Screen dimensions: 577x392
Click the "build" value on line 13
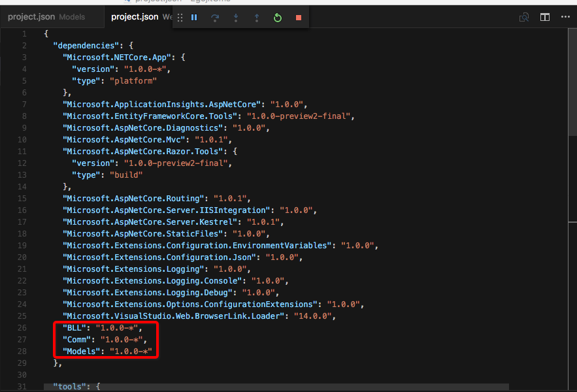point(126,175)
